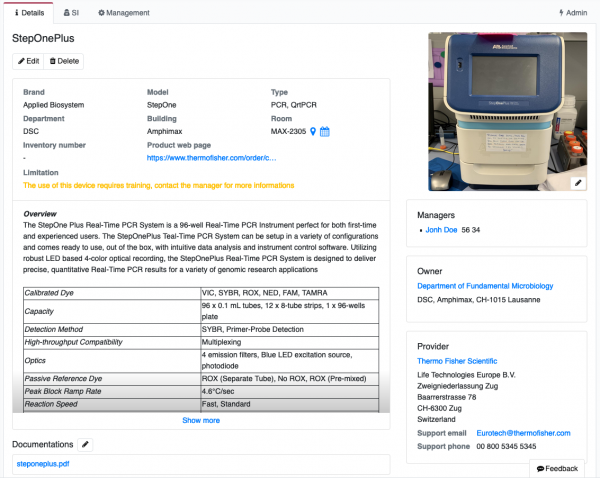
Task: Open the thermofisher product web page link
Action: (x=211, y=158)
